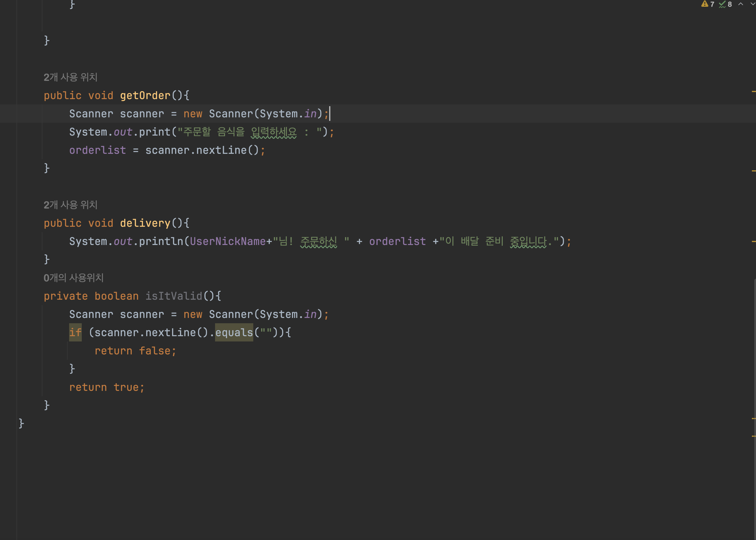Go to previous highlighted problem with up arrow
Screen dimensions: 756x540
coord(741,4)
